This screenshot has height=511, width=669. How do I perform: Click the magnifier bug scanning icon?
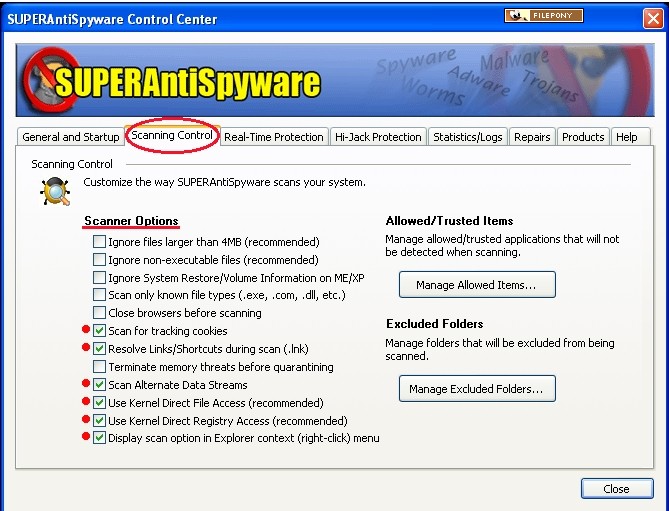pos(55,192)
